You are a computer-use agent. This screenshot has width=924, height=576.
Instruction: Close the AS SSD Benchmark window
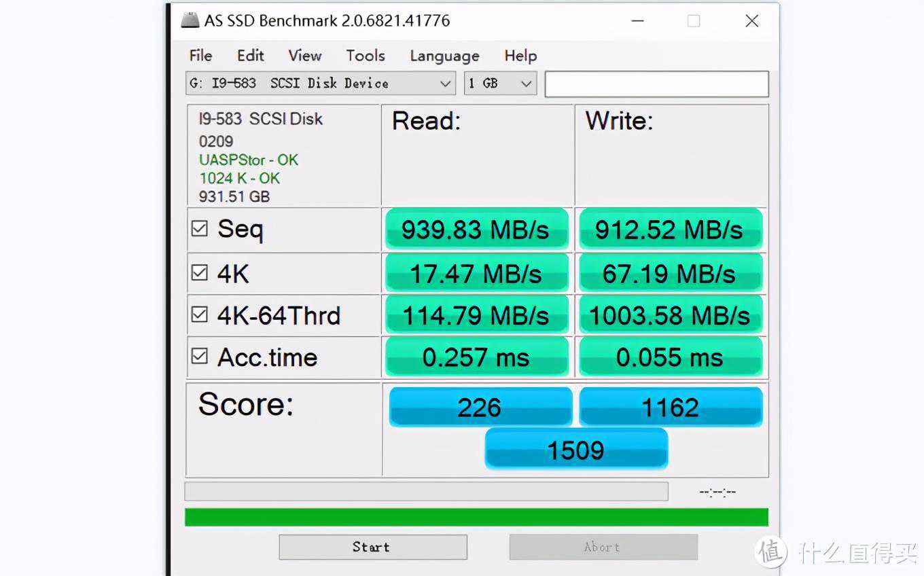coord(751,21)
